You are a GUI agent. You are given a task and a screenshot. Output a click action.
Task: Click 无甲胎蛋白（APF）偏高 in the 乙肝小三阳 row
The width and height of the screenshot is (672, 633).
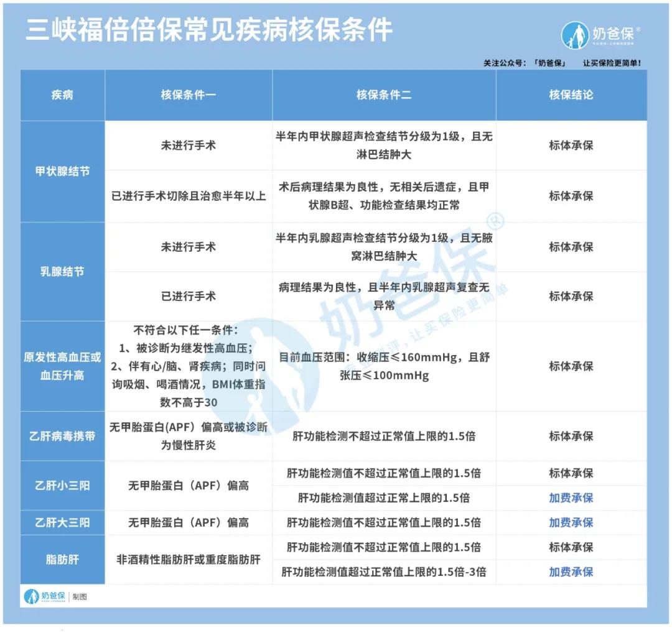(x=189, y=485)
